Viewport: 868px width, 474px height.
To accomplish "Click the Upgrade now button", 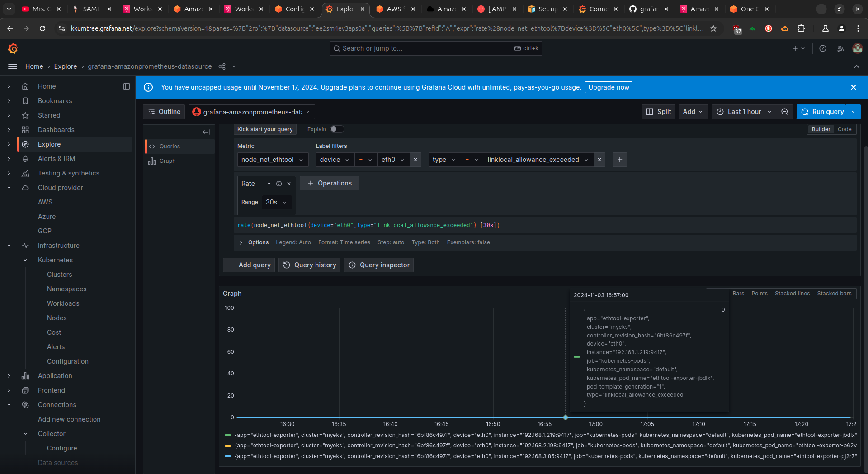I will pyautogui.click(x=609, y=87).
